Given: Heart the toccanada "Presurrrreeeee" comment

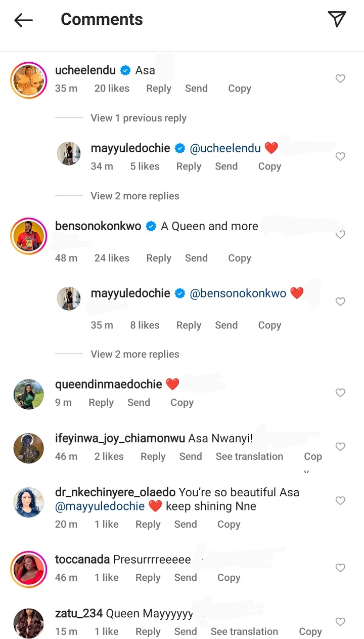Looking at the screenshot, I should point(340,568).
